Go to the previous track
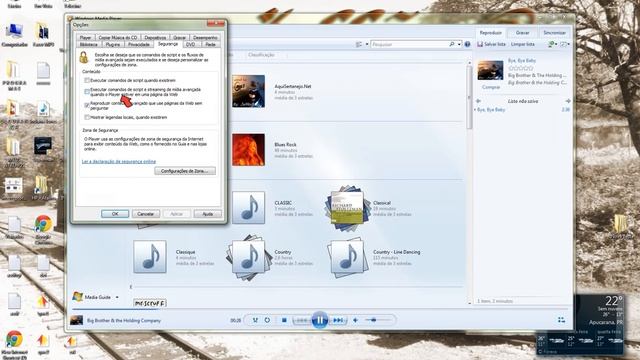Screen dimensions: 640x360 pyautogui.click(x=302, y=320)
